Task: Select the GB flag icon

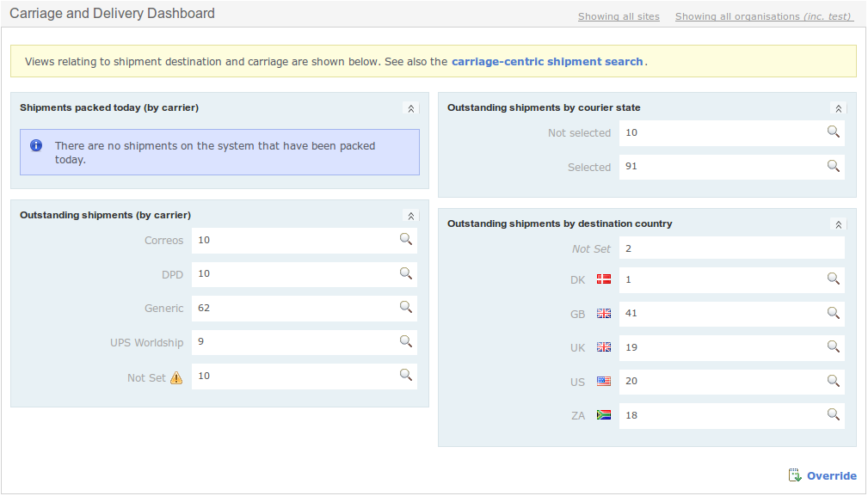Action: [603, 313]
